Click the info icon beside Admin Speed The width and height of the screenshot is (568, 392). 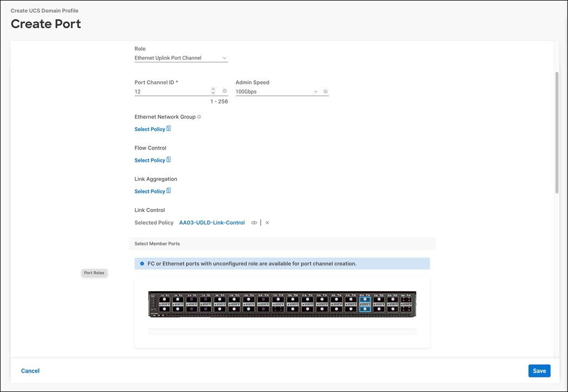(325, 92)
